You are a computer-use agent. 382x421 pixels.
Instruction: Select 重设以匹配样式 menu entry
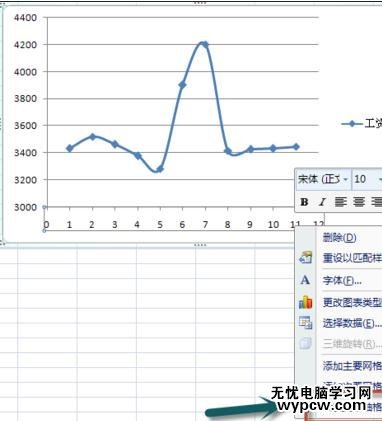coord(352,258)
